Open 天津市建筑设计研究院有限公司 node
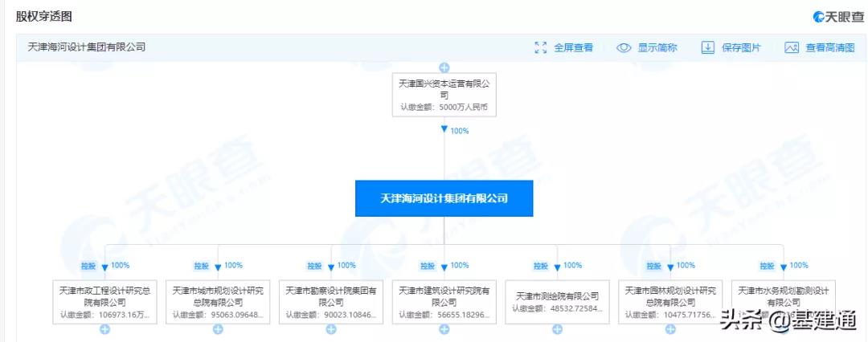This screenshot has height=342, width=868. (444, 302)
